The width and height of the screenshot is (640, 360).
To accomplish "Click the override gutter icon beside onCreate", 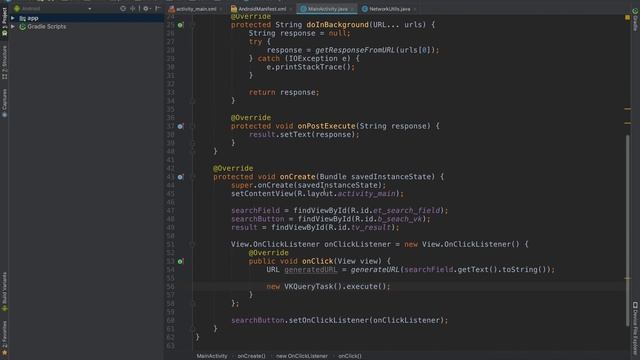I will tap(180, 177).
